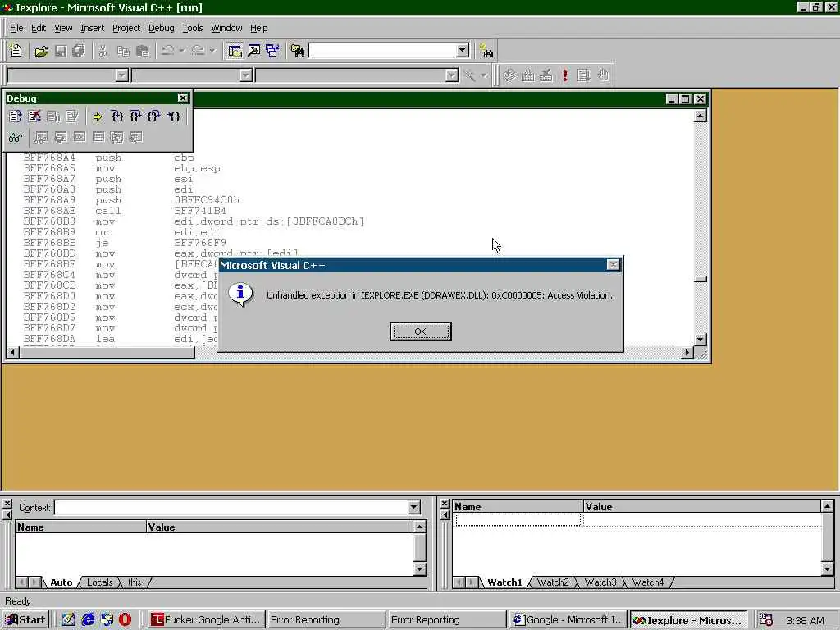The image size is (840, 630).
Task: Launch Internet Explorer from quick launch
Action: click(88, 620)
